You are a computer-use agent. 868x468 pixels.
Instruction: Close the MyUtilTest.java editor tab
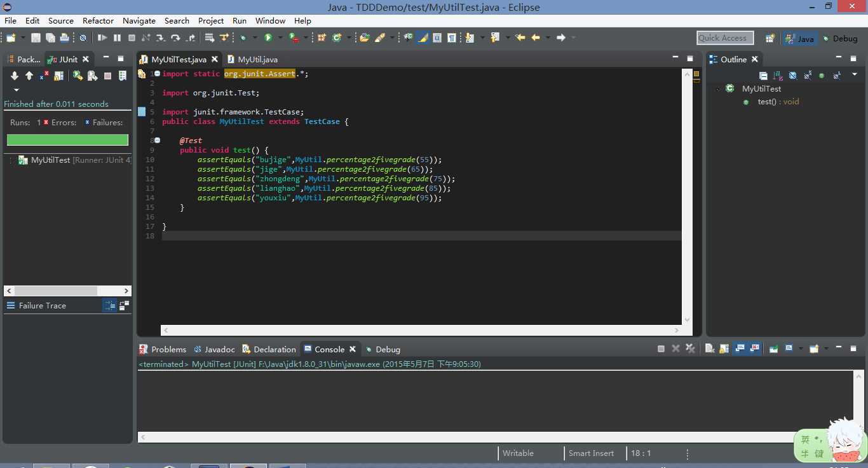[215, 59]
